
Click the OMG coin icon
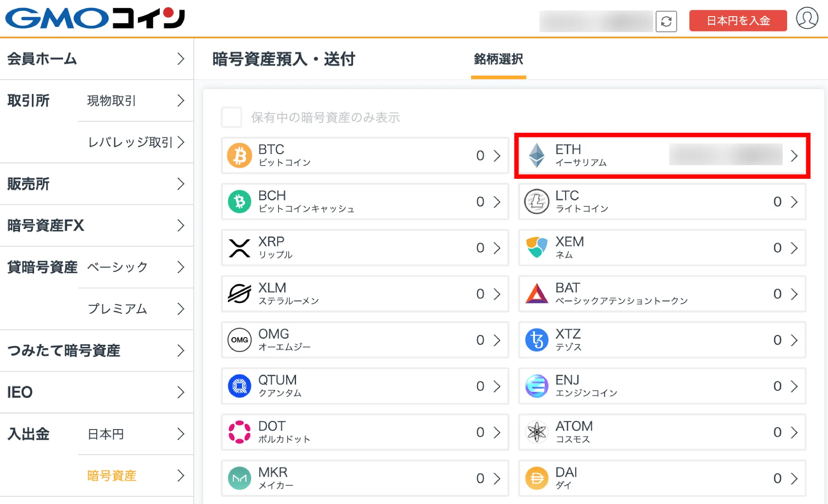pos(239,340)
